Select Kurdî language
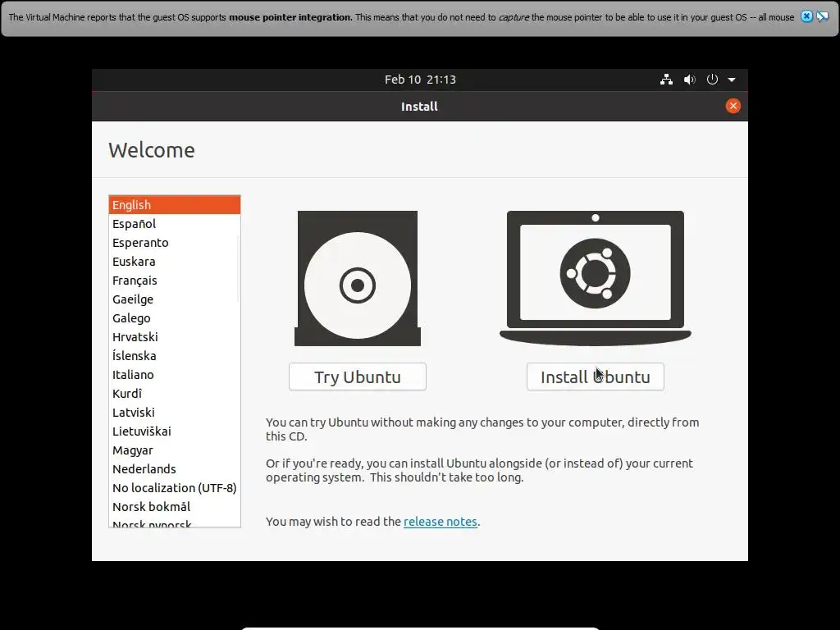The width and height of the screenshot is (840, 630). [x=175, y=393]
